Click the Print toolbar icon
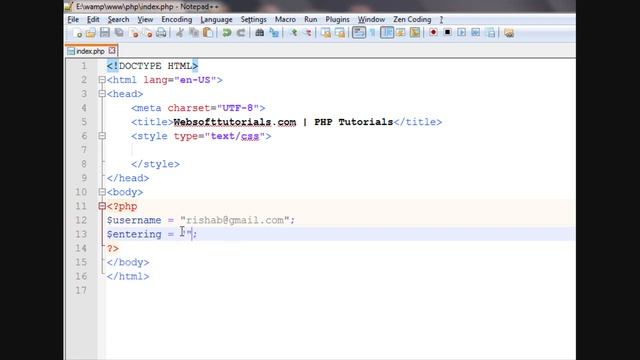640x360 pixels. 162,33
